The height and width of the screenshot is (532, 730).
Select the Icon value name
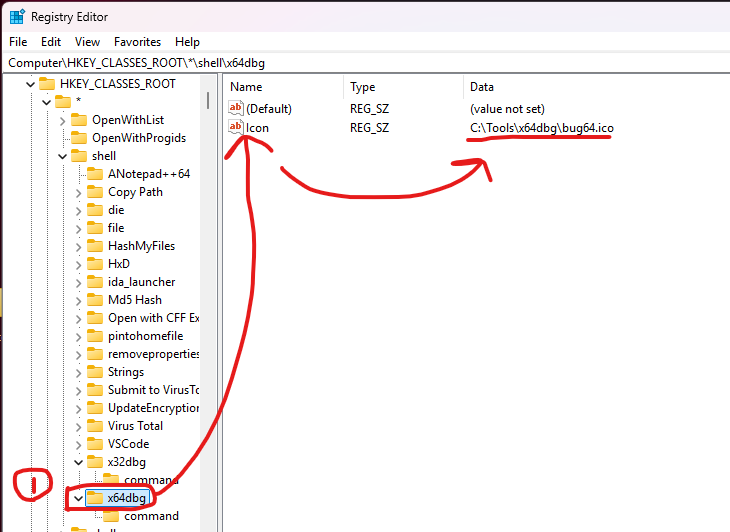coord(257,128)
